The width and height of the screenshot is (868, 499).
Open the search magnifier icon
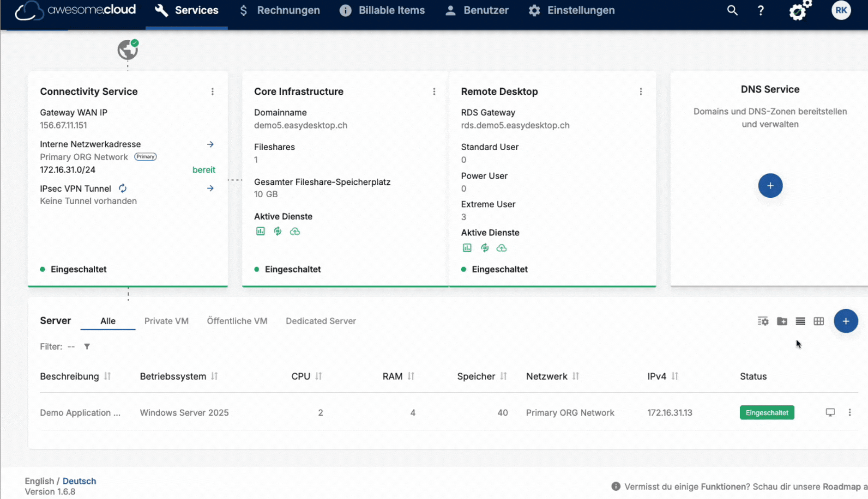[x=732, y=10]
